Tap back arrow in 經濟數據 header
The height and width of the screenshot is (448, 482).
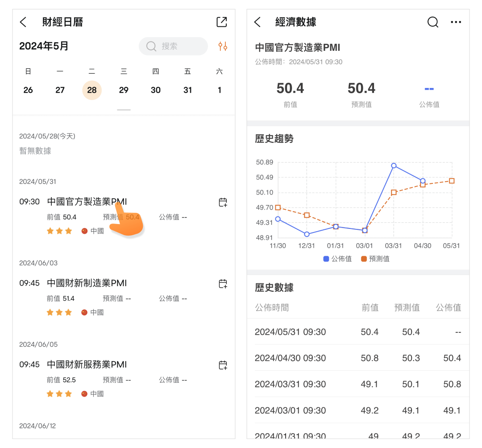click(x=258, y=22)
